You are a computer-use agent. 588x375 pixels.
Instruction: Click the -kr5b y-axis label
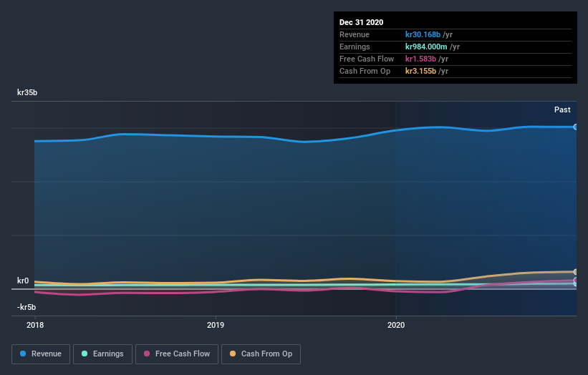(x=26, y=307)
